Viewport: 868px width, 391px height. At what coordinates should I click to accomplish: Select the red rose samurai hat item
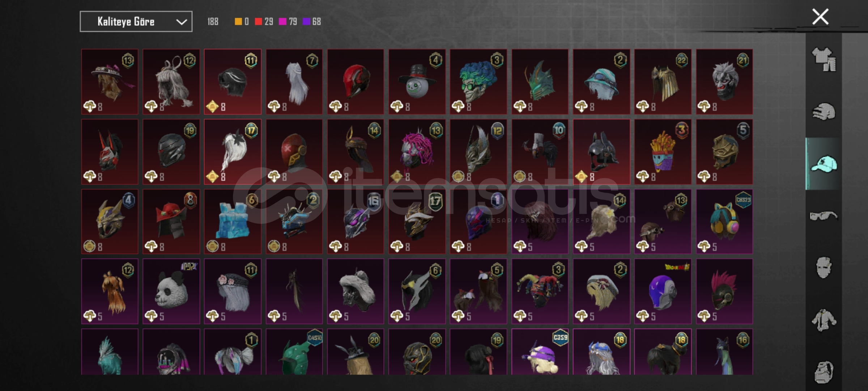click(x=171, y=222)
